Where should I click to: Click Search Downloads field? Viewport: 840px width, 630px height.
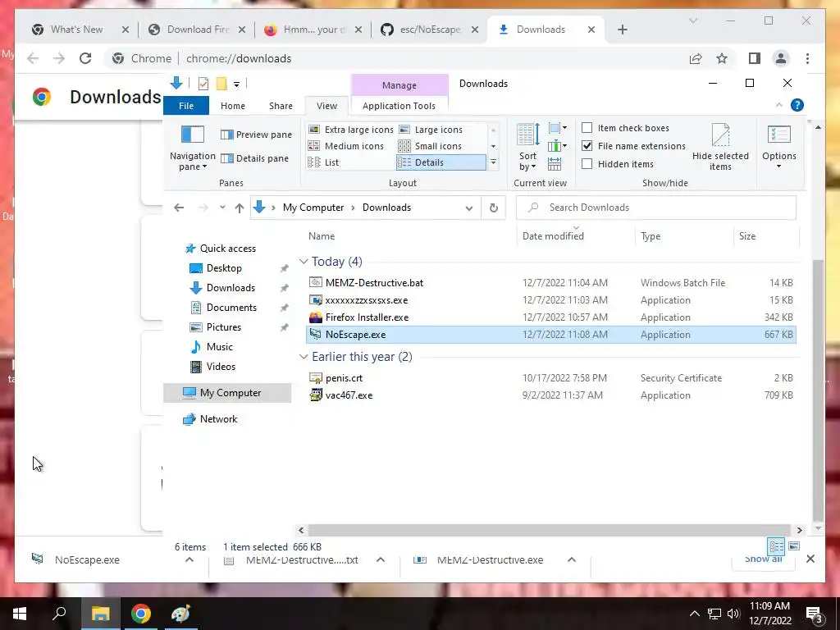tap(655, 208)
